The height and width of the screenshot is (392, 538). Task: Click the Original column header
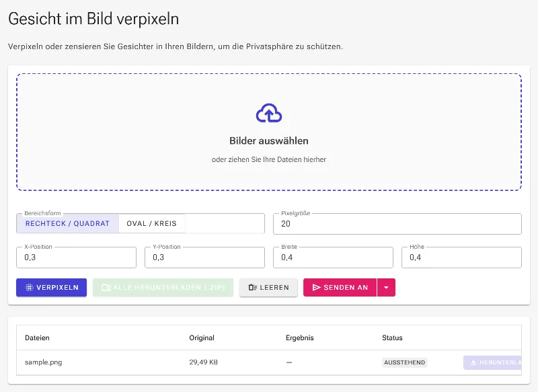[x=202, y=338]
